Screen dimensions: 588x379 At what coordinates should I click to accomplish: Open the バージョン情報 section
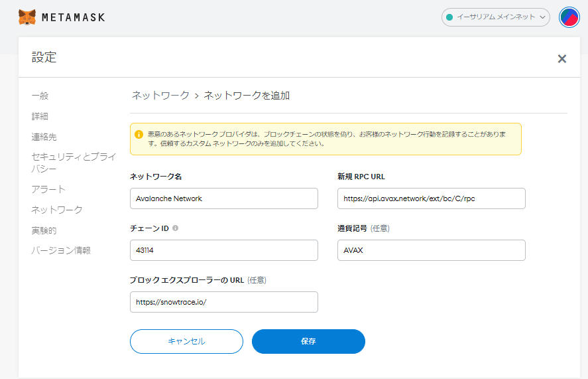click(61, 250)
